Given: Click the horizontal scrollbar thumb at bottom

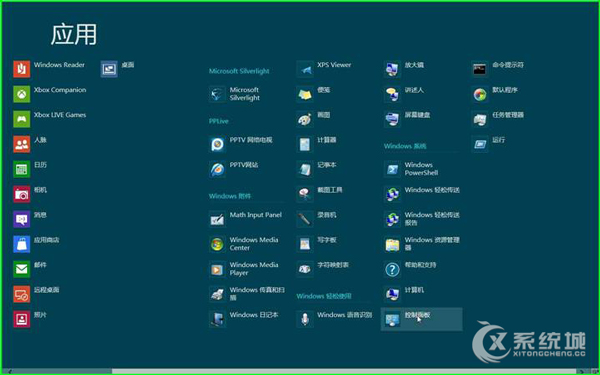Looking at the screenshot, I should [344, 371].
